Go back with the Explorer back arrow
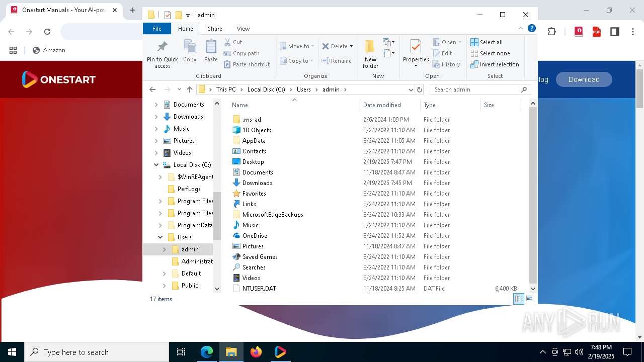 click(x=152, y=89)
